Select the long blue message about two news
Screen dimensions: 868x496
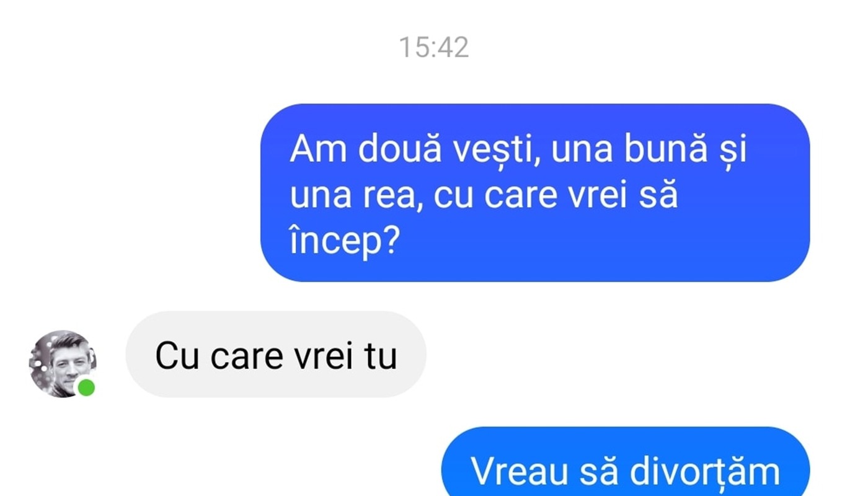[x=535, y=192]
